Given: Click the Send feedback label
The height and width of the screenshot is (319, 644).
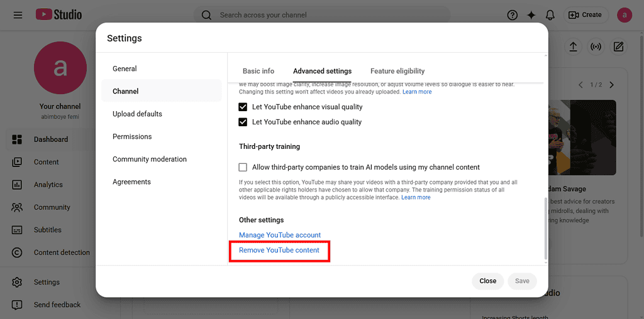Looking at the screenshot, I should [x=57, y=305].
